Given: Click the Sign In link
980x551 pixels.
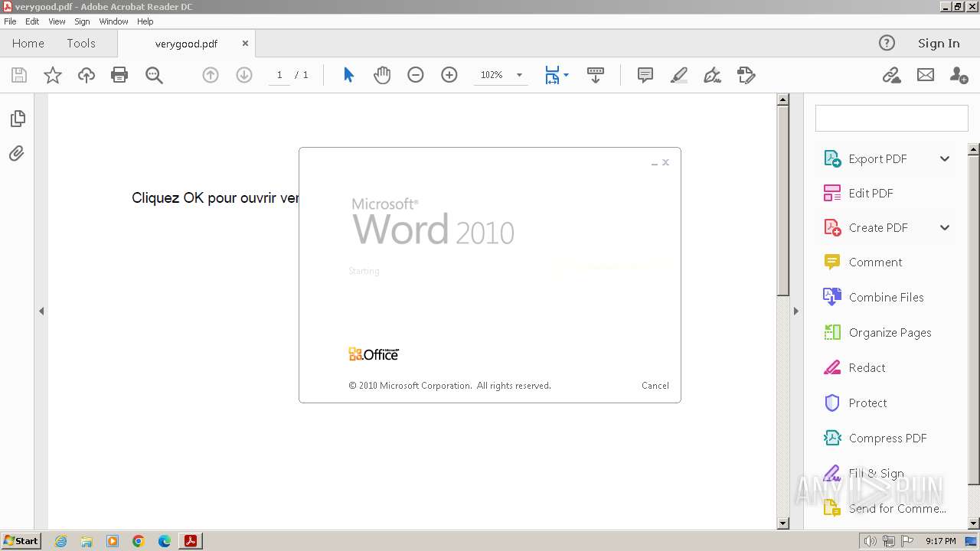Looking at the screenshot, I should [x=939, y=44].
